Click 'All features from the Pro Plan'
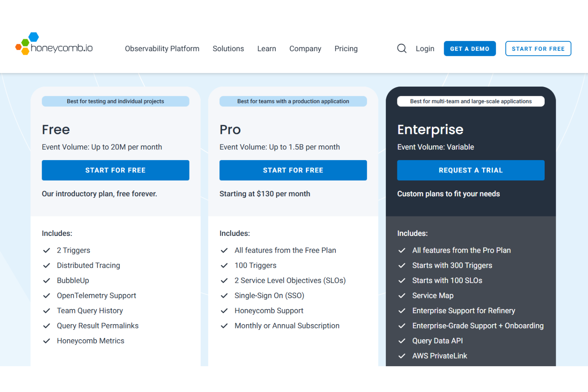Viewport: 588px width, 392px height. coord(461,250)
